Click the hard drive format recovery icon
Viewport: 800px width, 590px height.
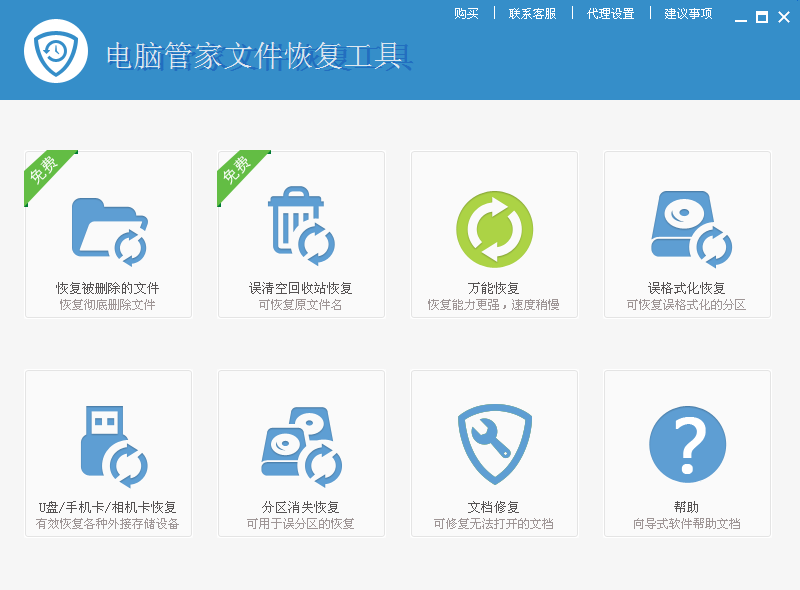click(x=691, y=229)
